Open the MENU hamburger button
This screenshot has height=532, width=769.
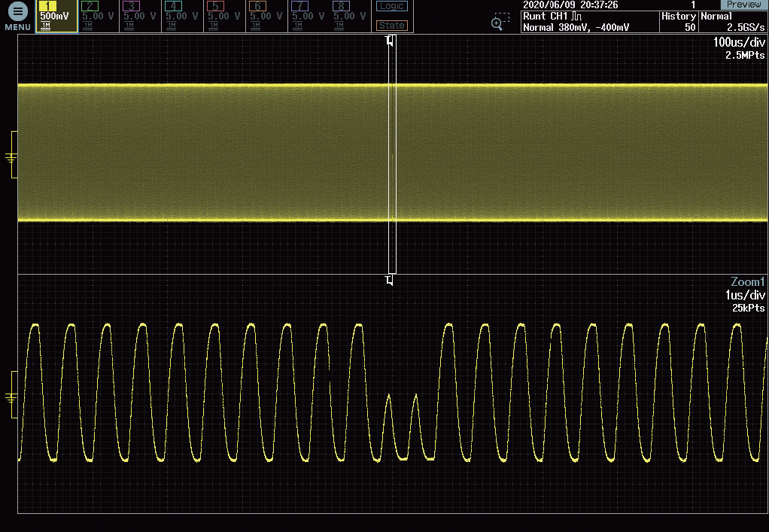coord(17,17)
